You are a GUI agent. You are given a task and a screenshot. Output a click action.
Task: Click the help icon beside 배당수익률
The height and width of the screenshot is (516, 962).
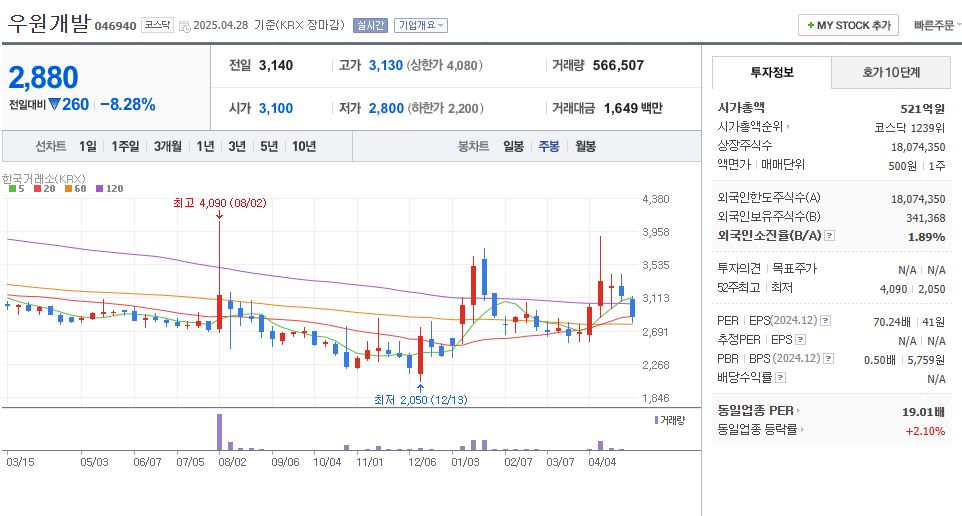780,377
